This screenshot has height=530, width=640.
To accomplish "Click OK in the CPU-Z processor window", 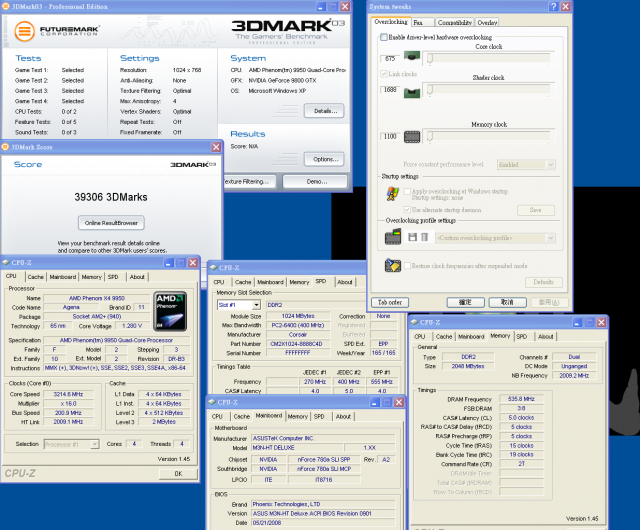I will point(178,474).
